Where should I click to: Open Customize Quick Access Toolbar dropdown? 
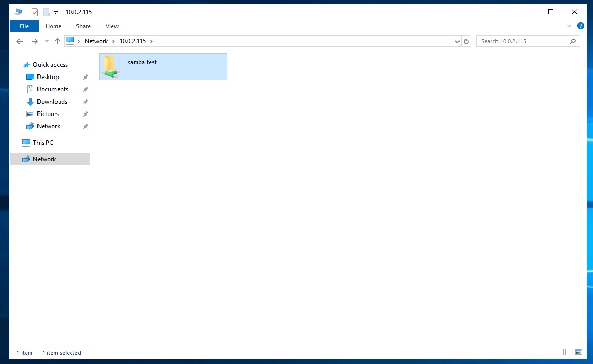[55, 12]
